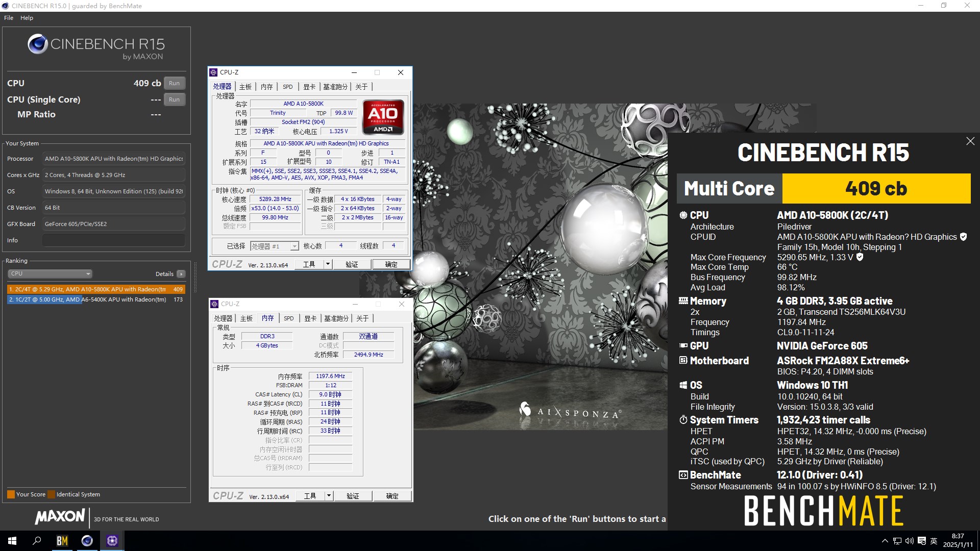The width and height of the screenshot is (980, 551).
Task: Switch to 主板 tab in lower CPU-Z
Action: [x=247, y=318]
